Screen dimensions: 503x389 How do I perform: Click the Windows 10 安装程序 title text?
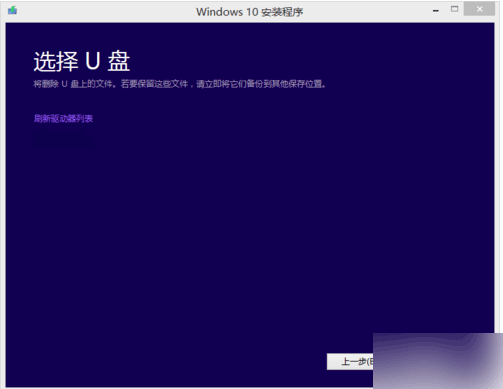click(x=249, y=12)
